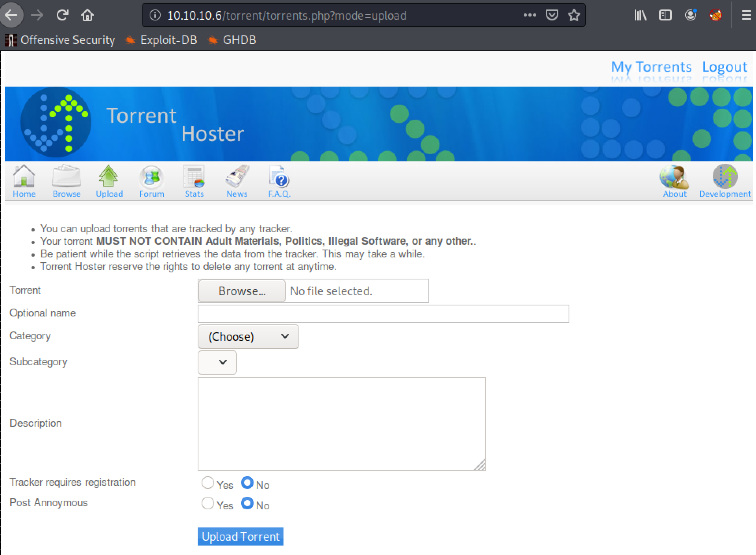Expand the Category (Choose) dropdown
Image resolution: width=756 pixels, height=555 pixels.
[x=248, y=337]
